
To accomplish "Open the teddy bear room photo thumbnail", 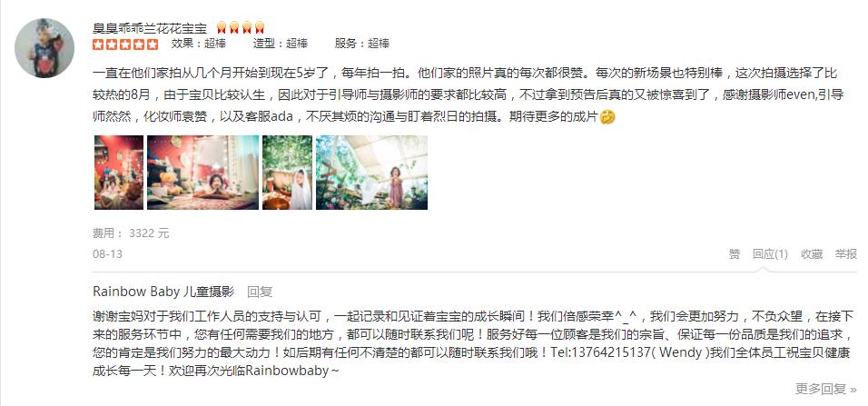I will point(202,173).
